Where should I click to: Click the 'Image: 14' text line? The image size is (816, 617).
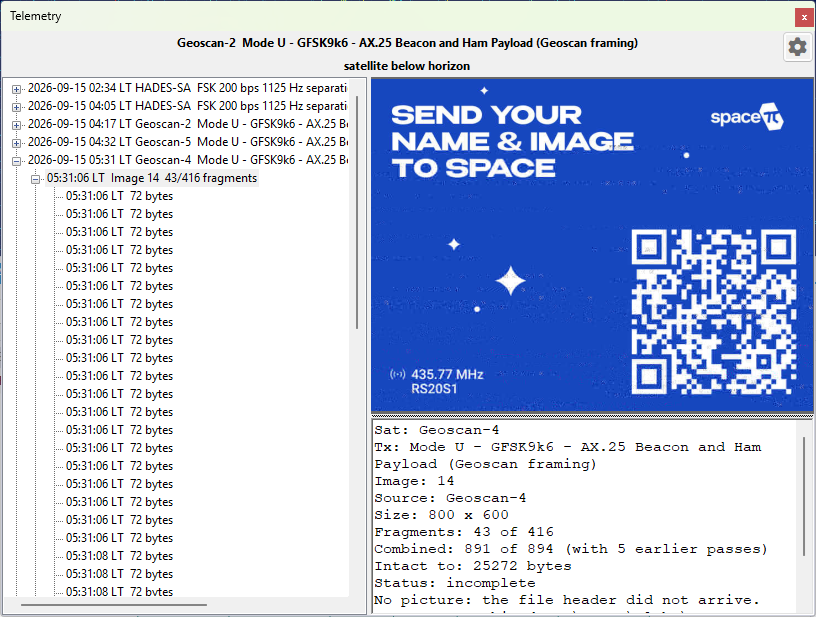tap(414, 481)
